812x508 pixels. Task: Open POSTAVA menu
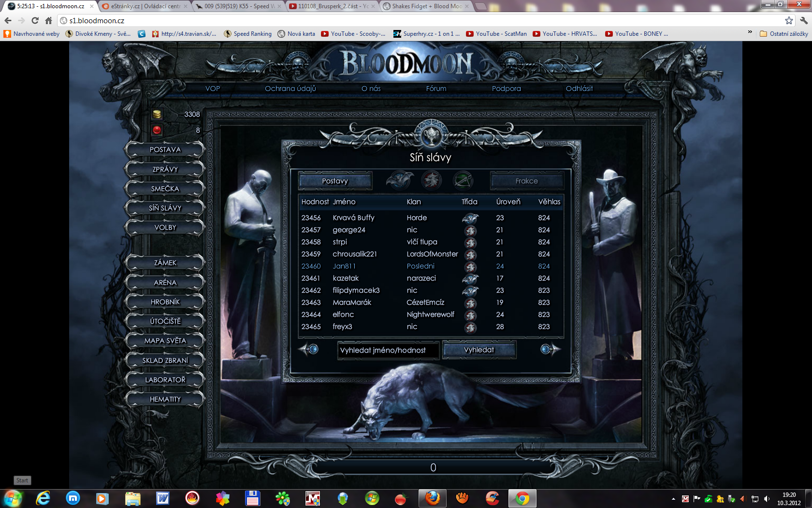pos(165,149)
